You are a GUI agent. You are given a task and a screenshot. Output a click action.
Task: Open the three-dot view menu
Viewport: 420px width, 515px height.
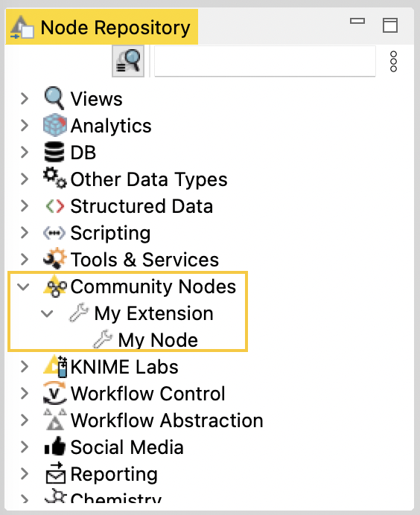pyautogui.click(x=393, y=62)
